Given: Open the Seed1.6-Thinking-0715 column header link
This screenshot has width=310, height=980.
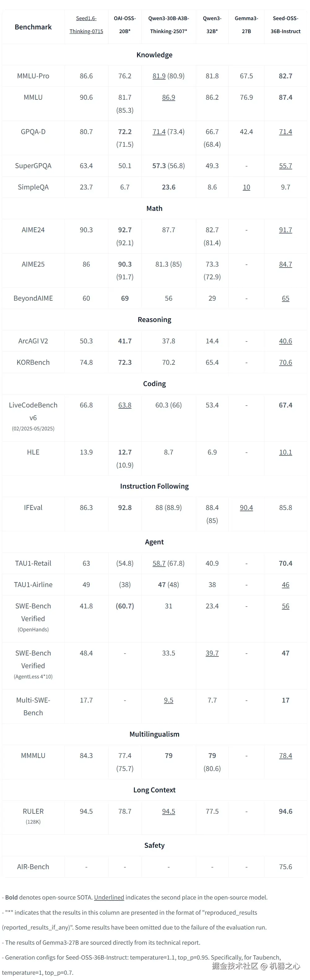Looking at the screenshot, I should 86,25.
